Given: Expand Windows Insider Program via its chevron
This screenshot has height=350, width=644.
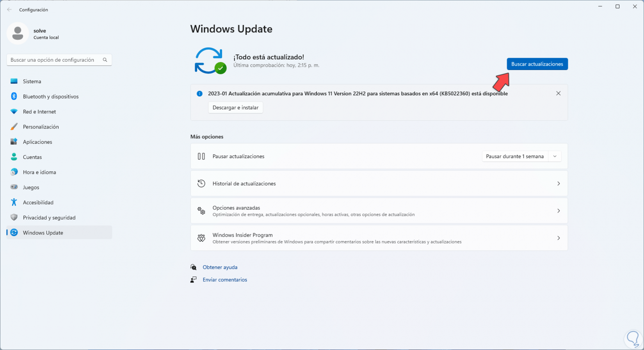Looking at the screenshot, I should 559,238.
